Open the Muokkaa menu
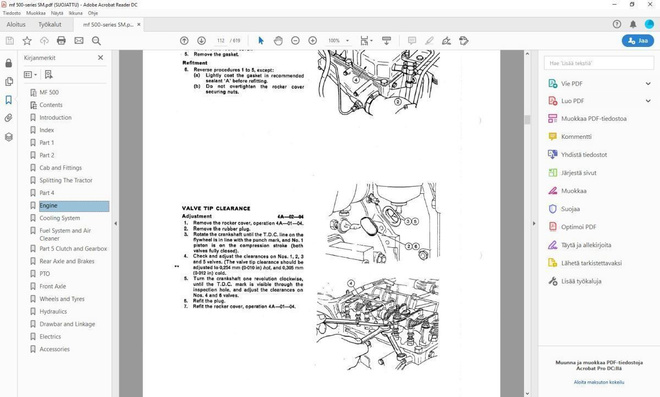This screenshot has height=397, width=660. pyautogui.click(x=36, y=13)
